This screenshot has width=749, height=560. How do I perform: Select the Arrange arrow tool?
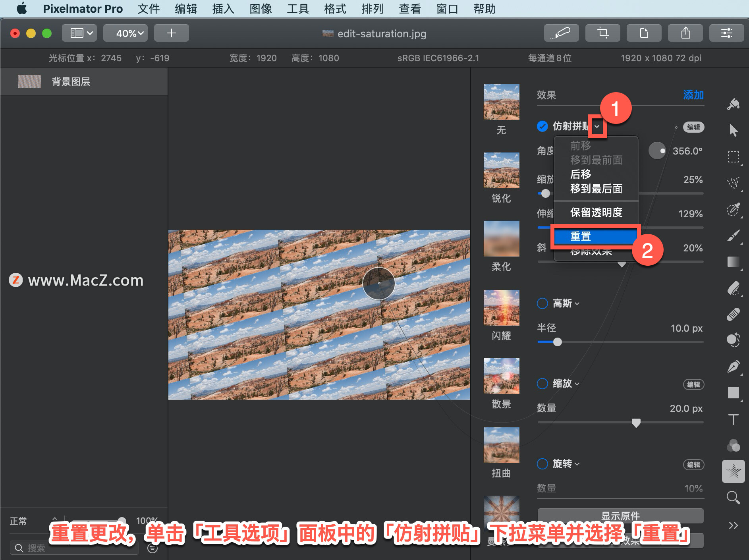point(733,130)
